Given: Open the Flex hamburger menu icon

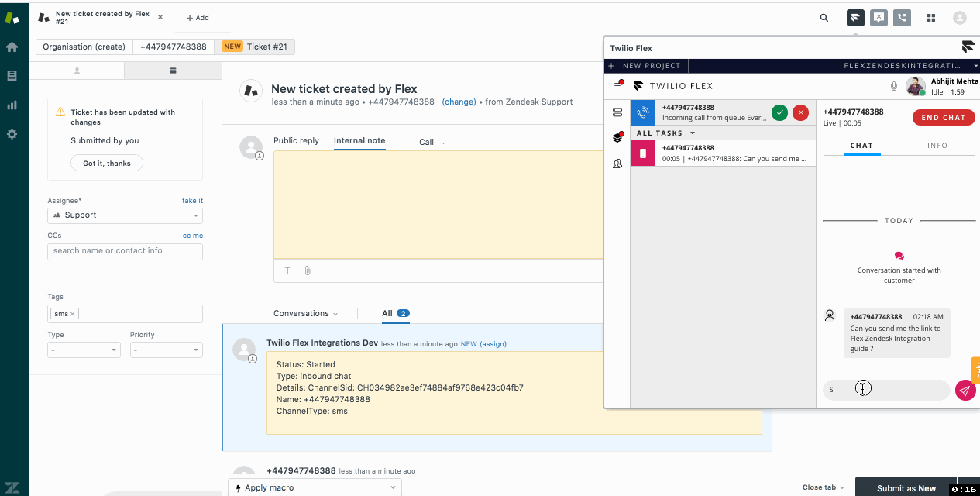Looking at the screenshot, I should [618, 85].
